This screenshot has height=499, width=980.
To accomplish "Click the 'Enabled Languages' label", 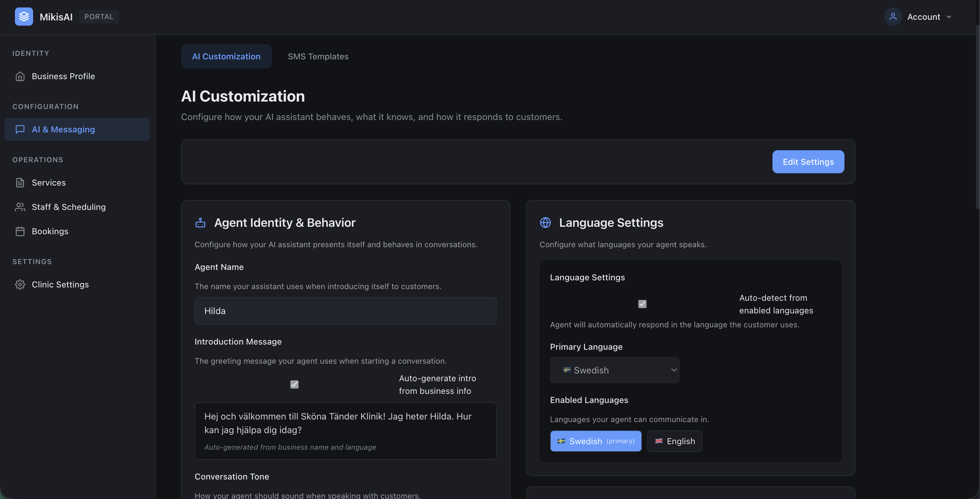I will pyautogui.click(x=589, y=400).
